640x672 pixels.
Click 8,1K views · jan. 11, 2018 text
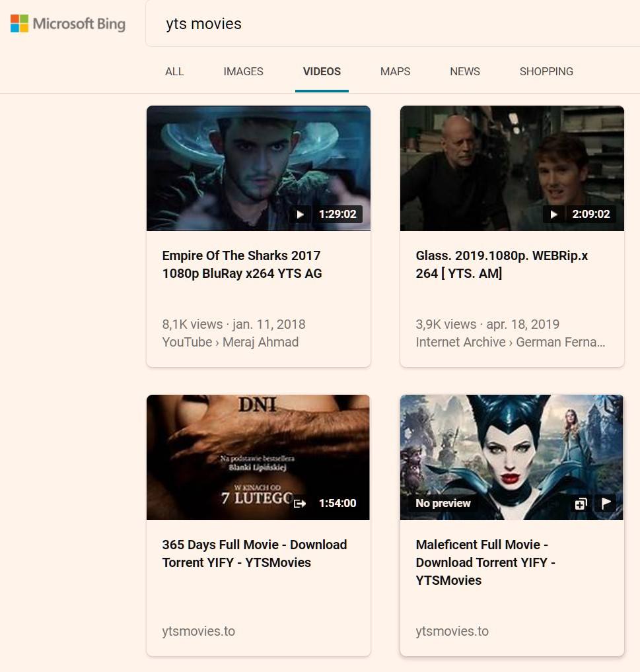tap(234, 324)
